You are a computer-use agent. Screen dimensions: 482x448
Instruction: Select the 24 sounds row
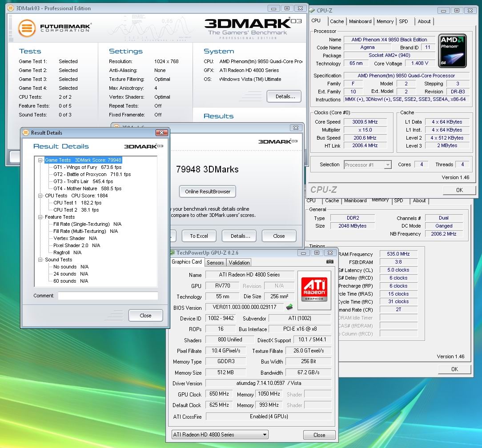pyautogui.click(x=71, y=274)
